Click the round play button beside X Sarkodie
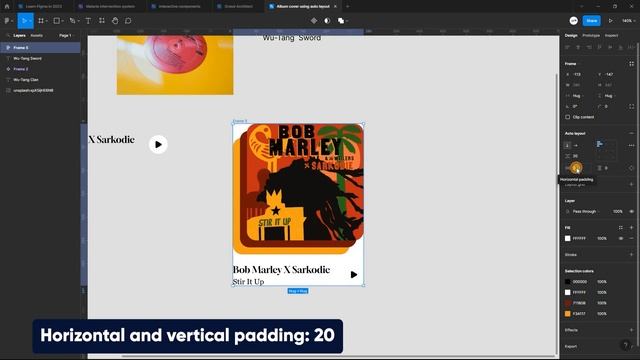Image resolution: width=640 pixels, height=360 pixels. tap(158, 144)
